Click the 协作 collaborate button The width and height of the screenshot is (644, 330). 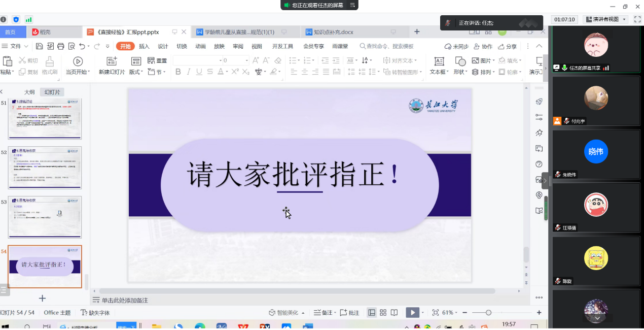click(483, 46)
